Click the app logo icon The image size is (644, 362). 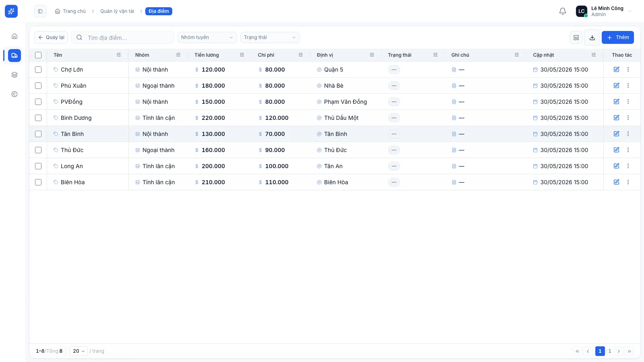(x=11, y=11)
